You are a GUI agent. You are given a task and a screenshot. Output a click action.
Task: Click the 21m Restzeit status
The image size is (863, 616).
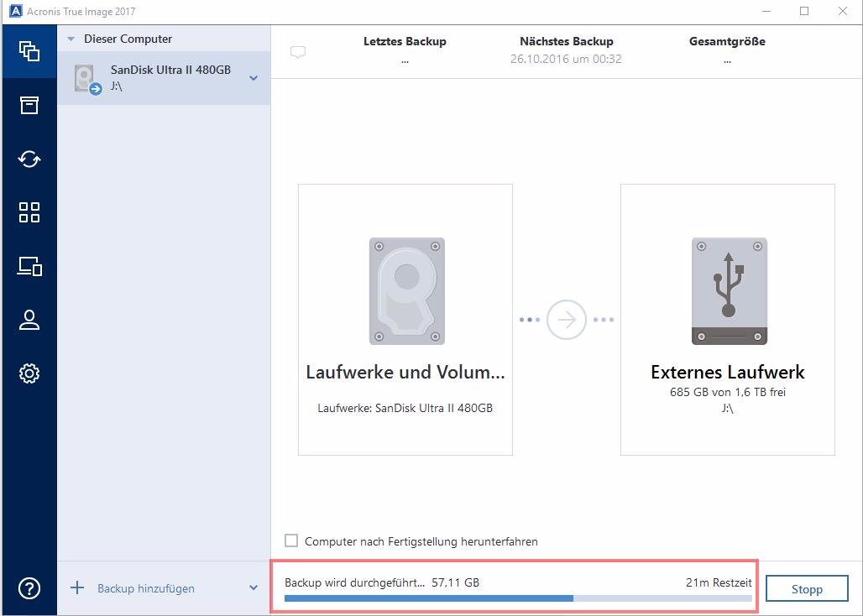coord(719,582)
